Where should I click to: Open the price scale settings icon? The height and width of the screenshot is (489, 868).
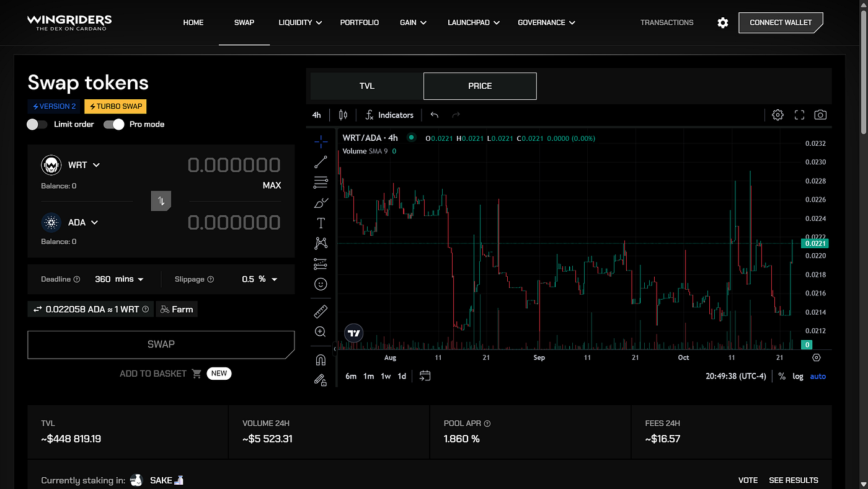coord(817,357)
